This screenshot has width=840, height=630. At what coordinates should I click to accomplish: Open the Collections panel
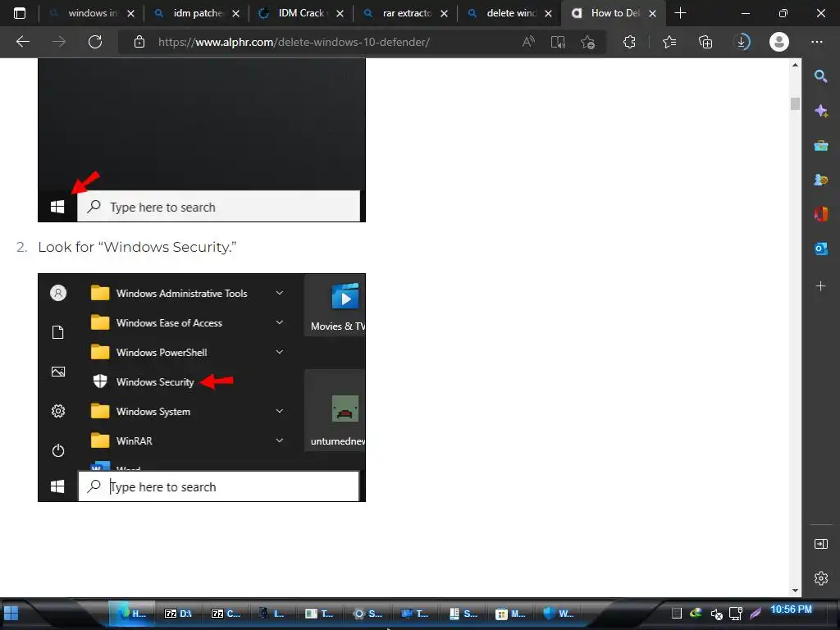[705, 42]
